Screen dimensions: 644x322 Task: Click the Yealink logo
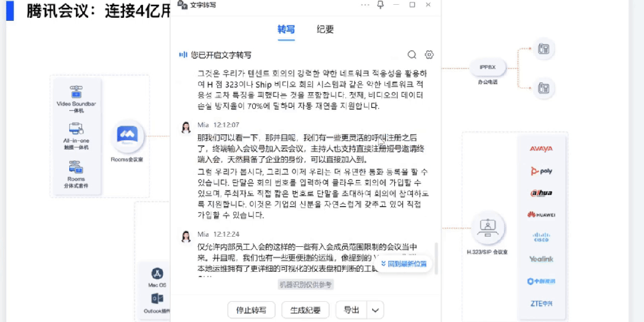pos(541,259)
